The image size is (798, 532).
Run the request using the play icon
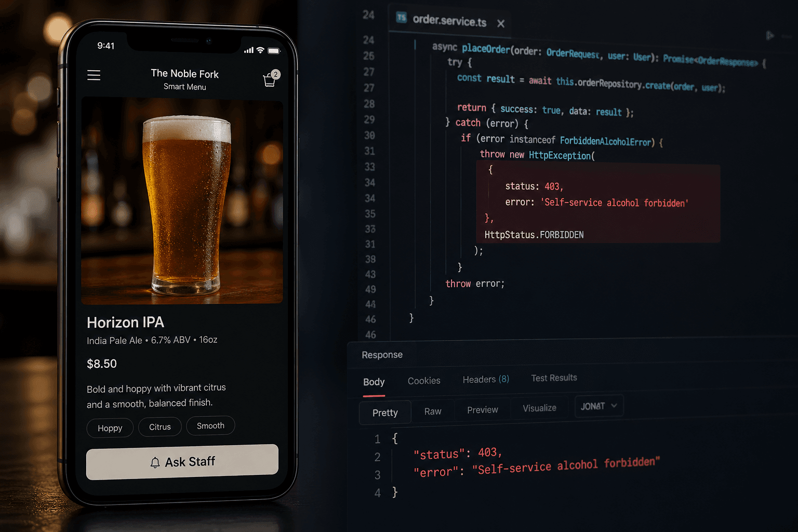click(770, 35)
